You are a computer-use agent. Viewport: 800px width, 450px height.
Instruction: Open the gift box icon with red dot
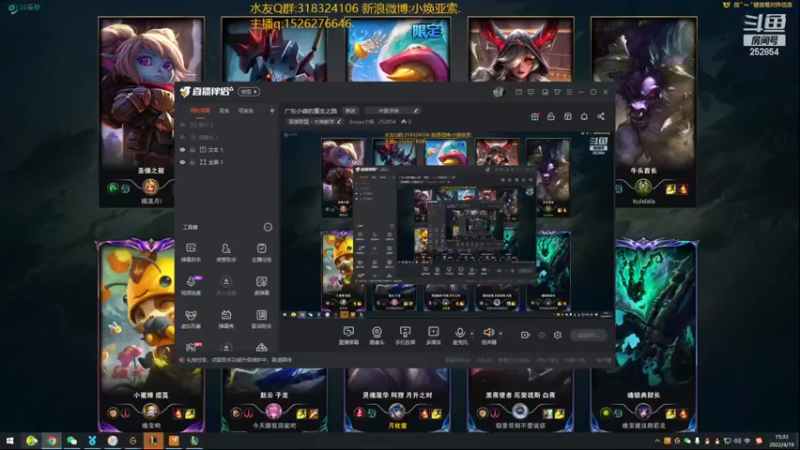535,116
